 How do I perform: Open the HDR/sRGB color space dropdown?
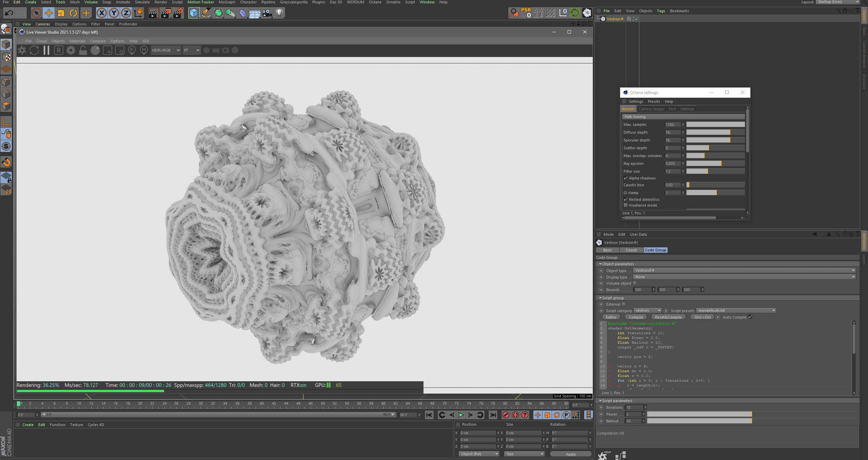tap(166, 50)
